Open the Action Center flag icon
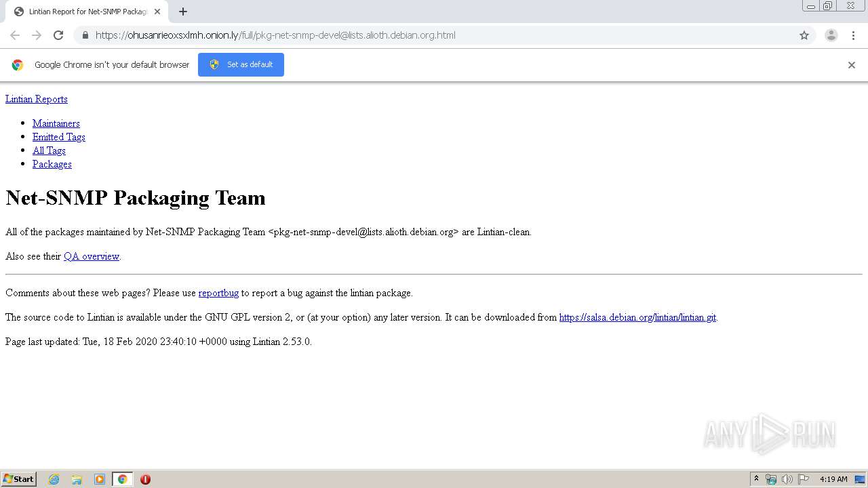 coord(804,479)
